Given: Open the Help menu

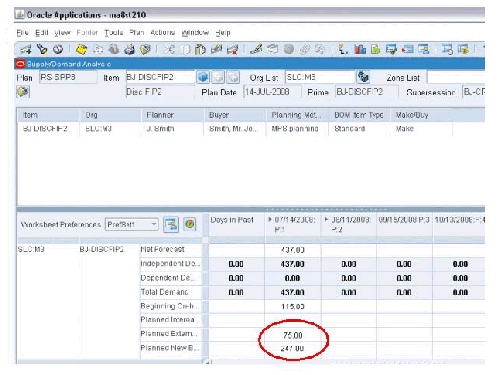Looking at the screenshot, I should [x=223, y=33].
